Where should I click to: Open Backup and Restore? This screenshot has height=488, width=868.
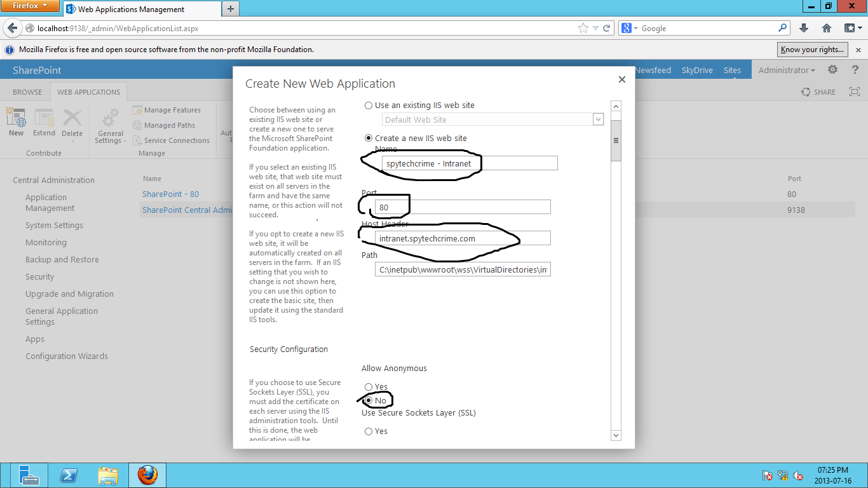coord(62,259)
